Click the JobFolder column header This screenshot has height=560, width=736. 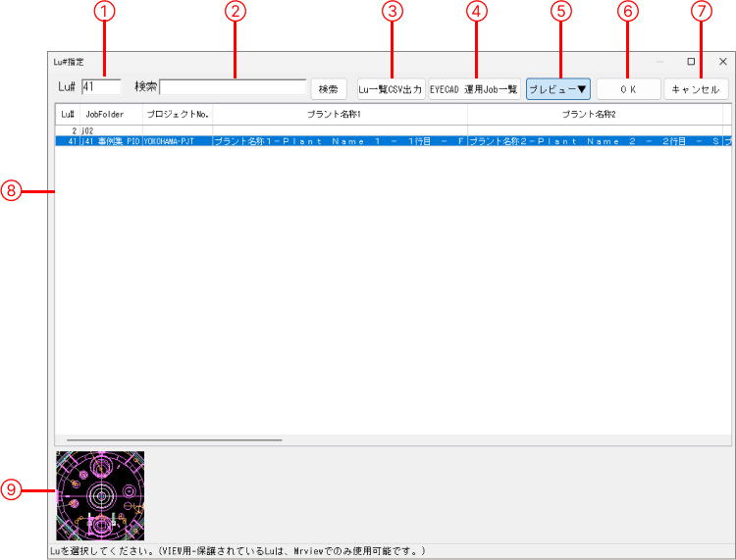105,115
